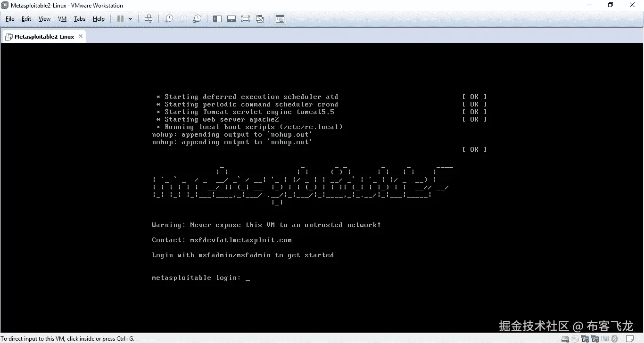Click the VM icon on the Metasploitable2-Linux tab
644x343 pixels.
[x=9, y=36]
